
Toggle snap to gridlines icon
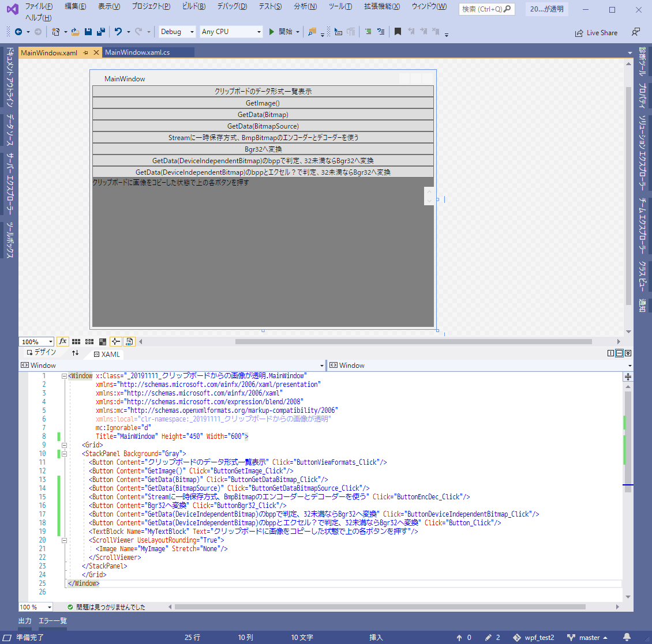click(89, 341)
